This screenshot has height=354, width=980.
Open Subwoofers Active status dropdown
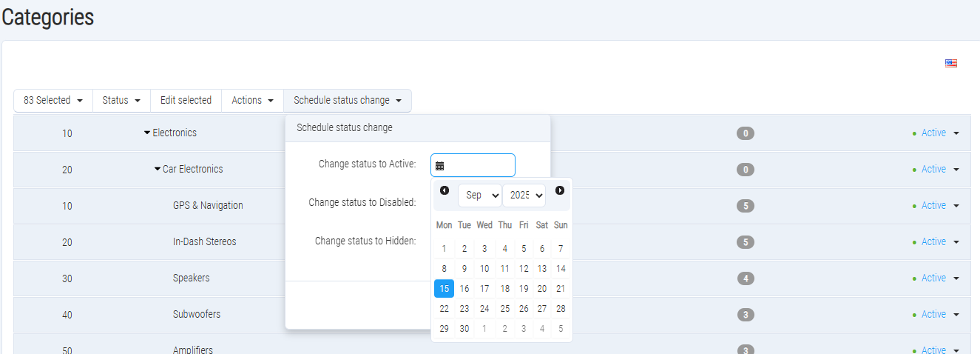coord(939,315)
